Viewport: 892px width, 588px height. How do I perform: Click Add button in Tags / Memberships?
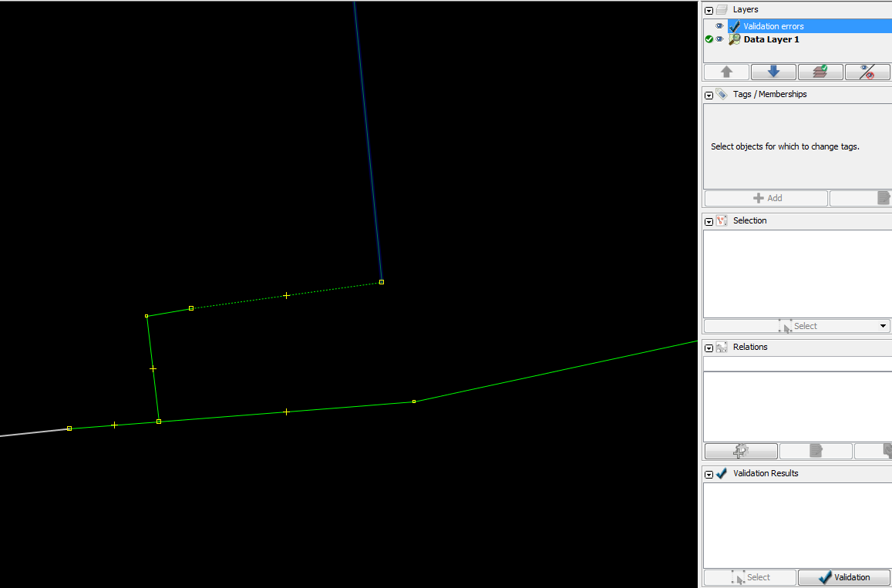[766, 198]
